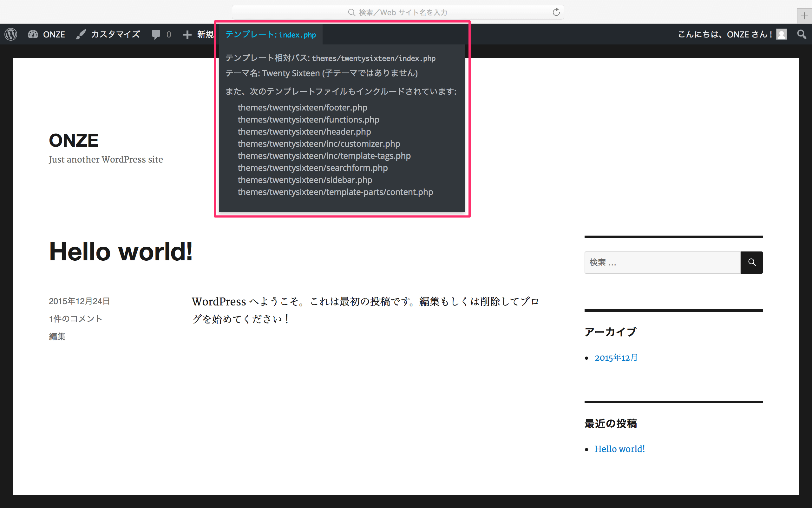This screenshot has height=508, width=812.
Task: Click themes/twentysixteen/footer.php in the list
Action: [x=302, y=108]
